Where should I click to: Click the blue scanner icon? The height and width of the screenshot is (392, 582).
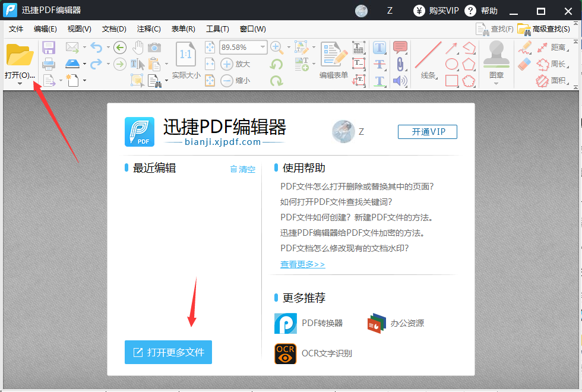point(72,64)
